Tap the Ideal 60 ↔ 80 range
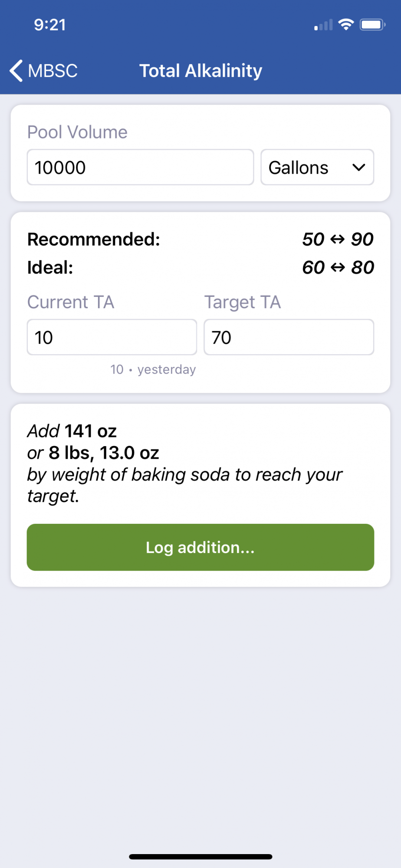 pyautogui.click(x=338, y=267)
